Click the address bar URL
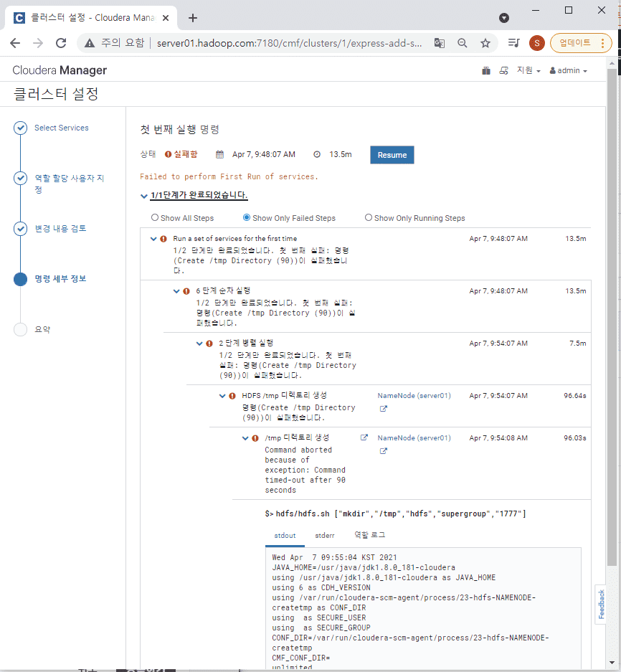This screenshot has height=672, width=621. 289,43
